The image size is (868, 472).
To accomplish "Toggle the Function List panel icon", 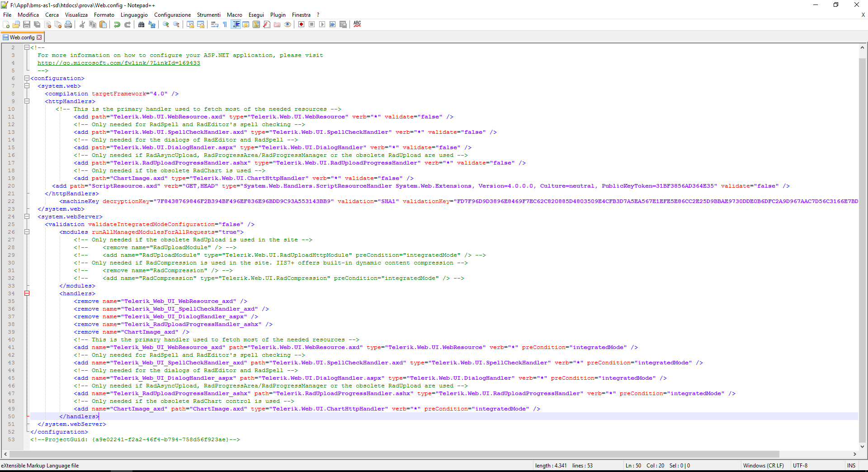I will pos(267,24).
